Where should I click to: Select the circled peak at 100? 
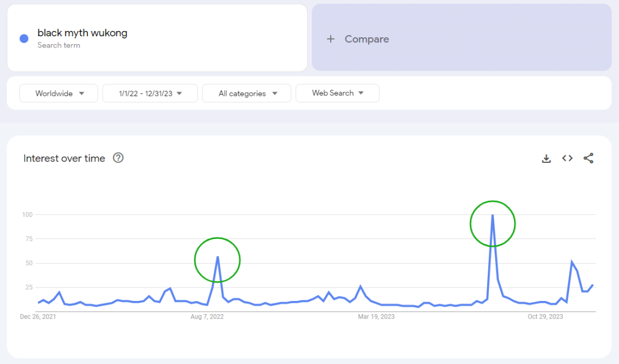coord(492,216)
